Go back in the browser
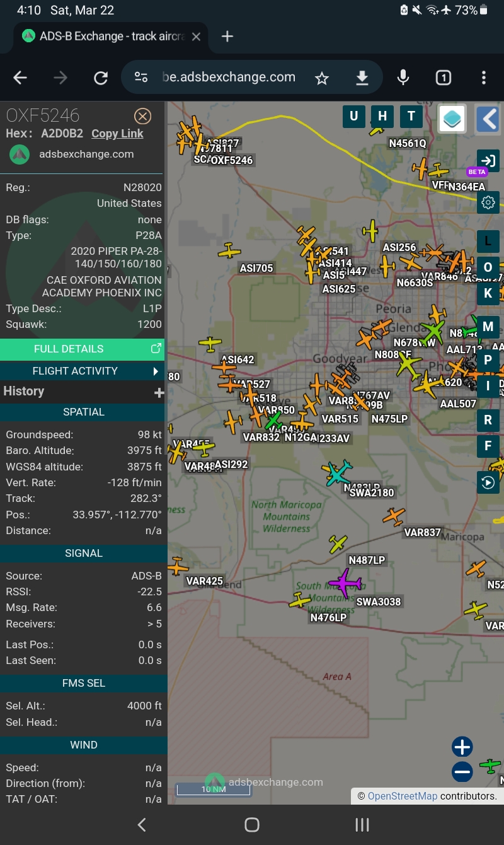The width and height of the screenshot is (504, 845). pos(20,78)
